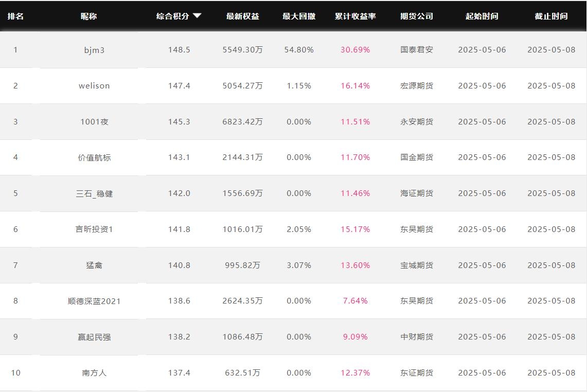The image size is (587, 392).
Task: Click the 期货公司 column header
Action: tap(417, 16)
